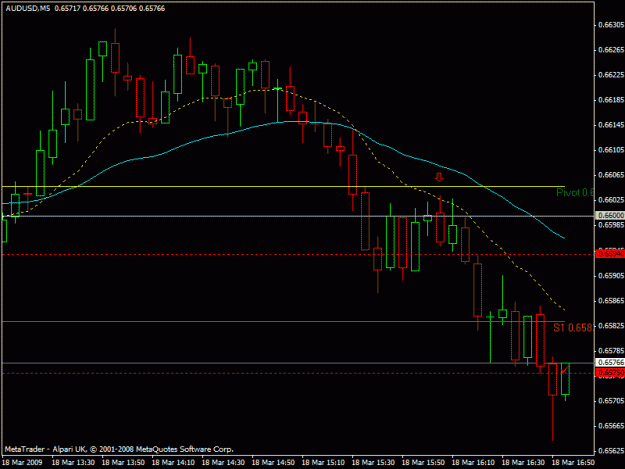Click the 0.65785 price scale value
This screenshot has height=469, width=625.
click(x=611, y=351)
